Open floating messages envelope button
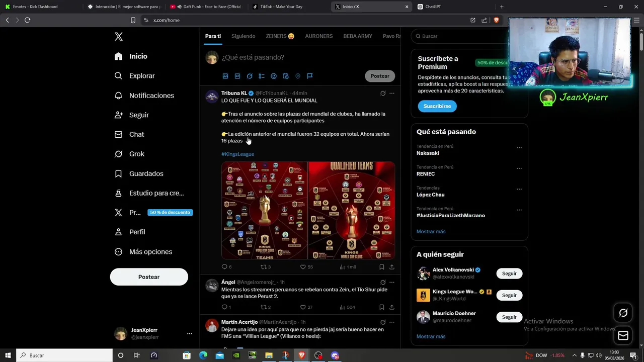 tap(623, 335)
